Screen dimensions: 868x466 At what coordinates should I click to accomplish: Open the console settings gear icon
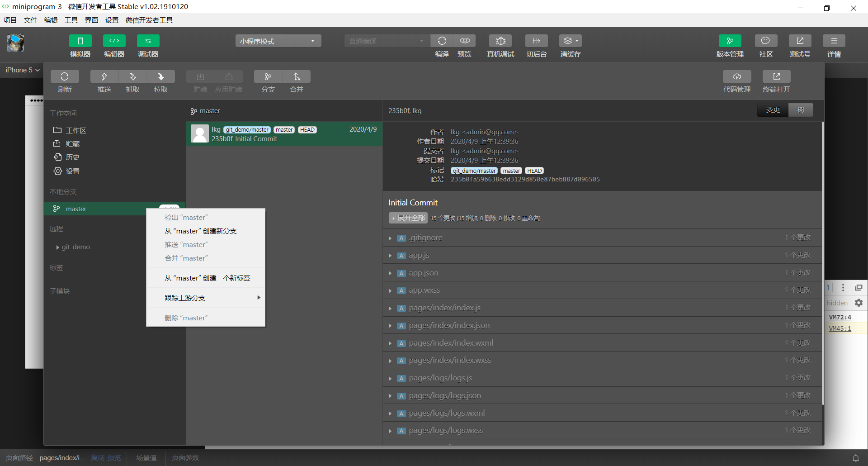859,303
